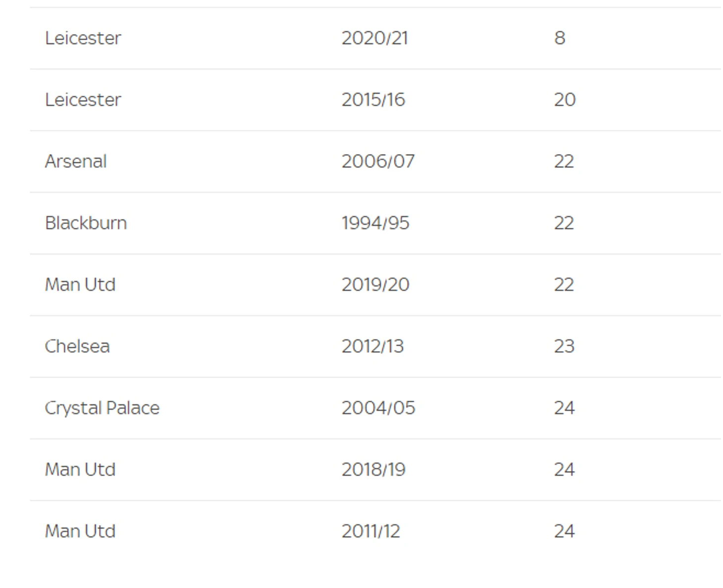Image resolution: width=723 pixels, height=588 pixels.
Task: Select the Leicester 2015/16 team cell
Action: click(x=83, y=100)
